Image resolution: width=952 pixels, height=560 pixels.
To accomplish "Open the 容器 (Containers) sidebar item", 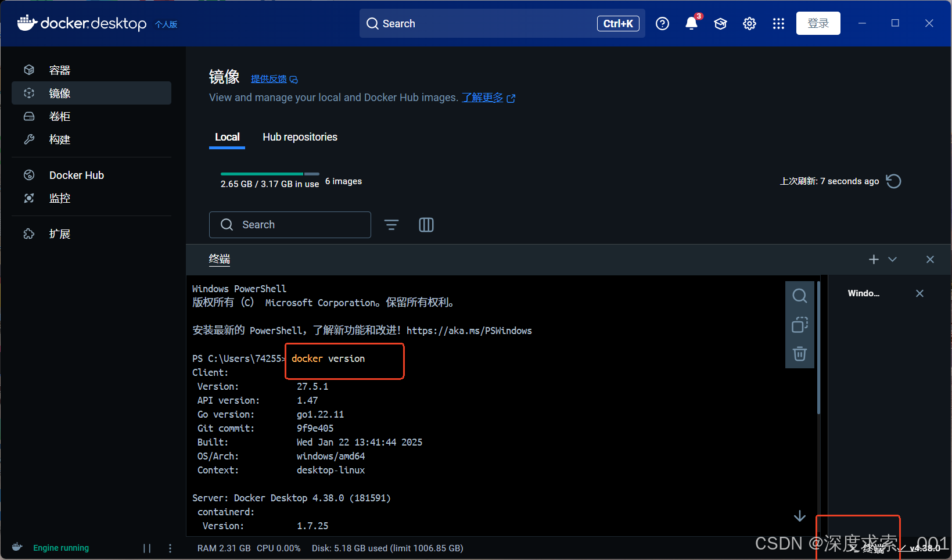I will tap(91, 70).
